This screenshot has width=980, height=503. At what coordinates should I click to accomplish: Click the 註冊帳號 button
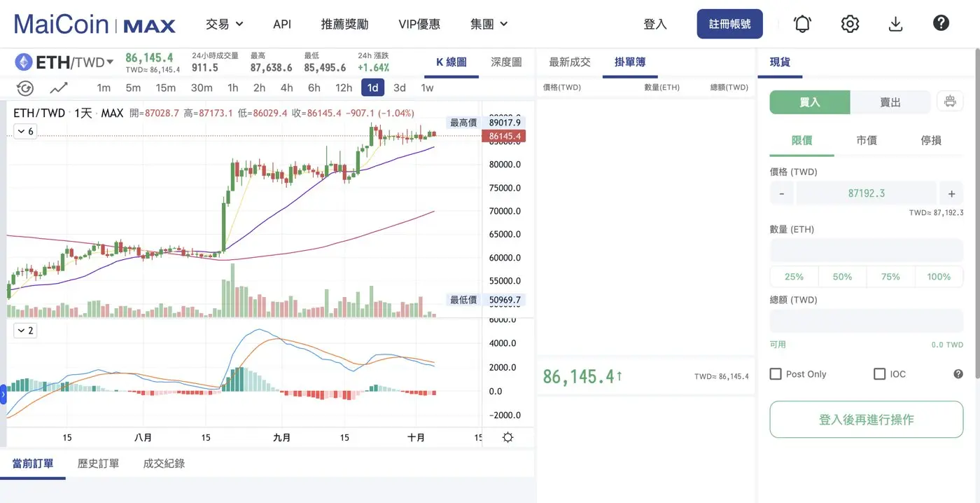pos(730,24)
